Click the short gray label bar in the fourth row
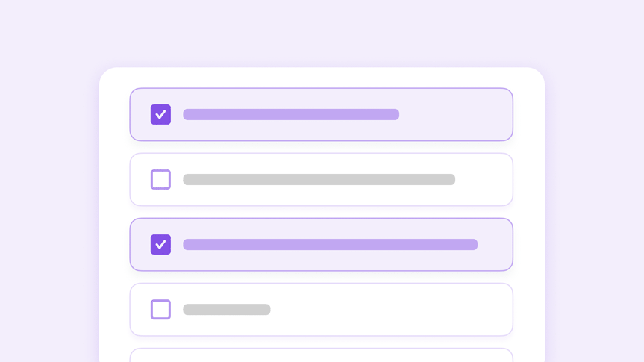 pyautogui.click(x=227, y=309)
